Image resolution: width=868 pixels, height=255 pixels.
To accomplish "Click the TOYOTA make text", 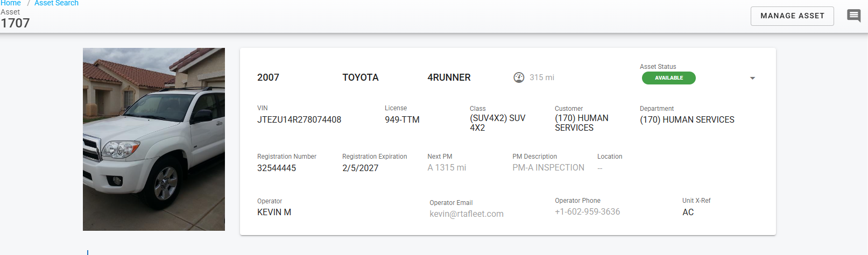I will click(x=361, y=77).
